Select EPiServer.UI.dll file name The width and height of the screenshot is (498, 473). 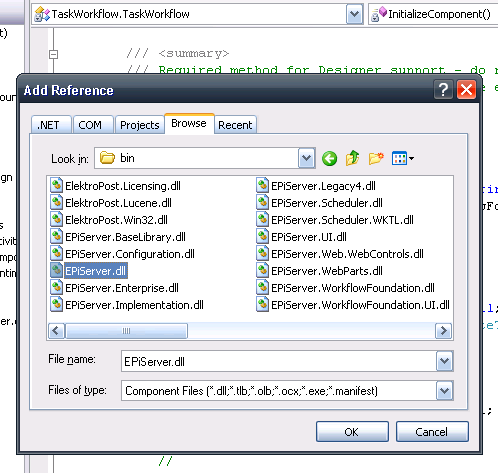coord(309,237)
